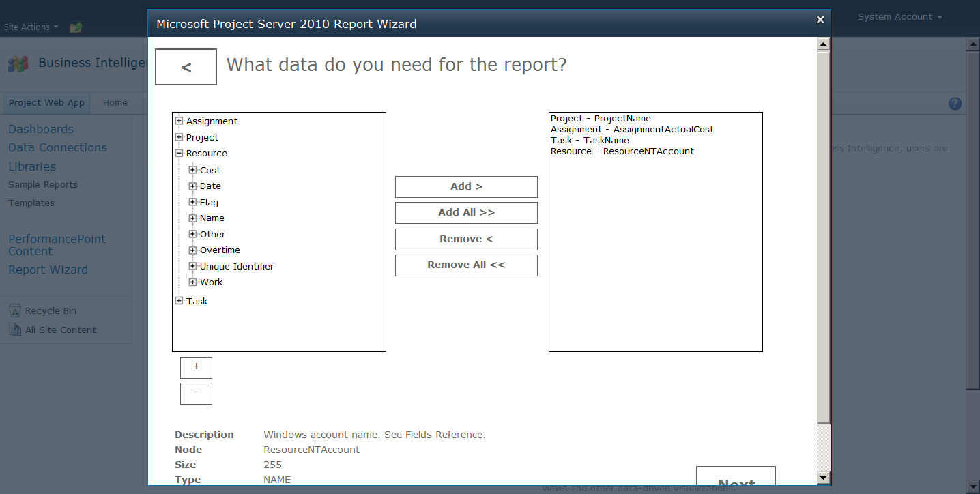Open the System Account menu
980x494 pixels.
coord(899,17)
